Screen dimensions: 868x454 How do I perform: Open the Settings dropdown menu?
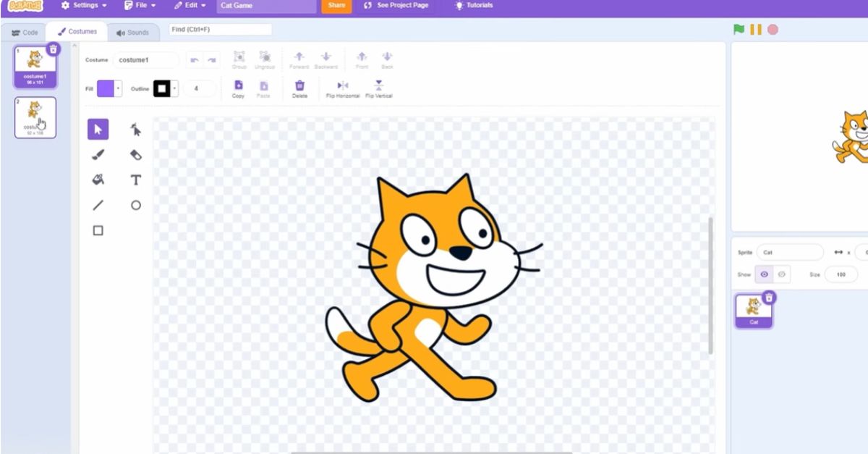pyautogui.click(x=84, y=6)
